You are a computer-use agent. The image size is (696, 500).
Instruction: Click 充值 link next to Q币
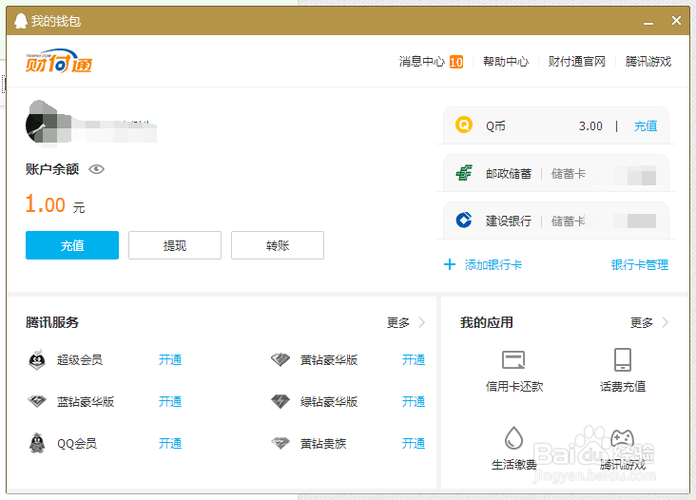coord(645,126)
